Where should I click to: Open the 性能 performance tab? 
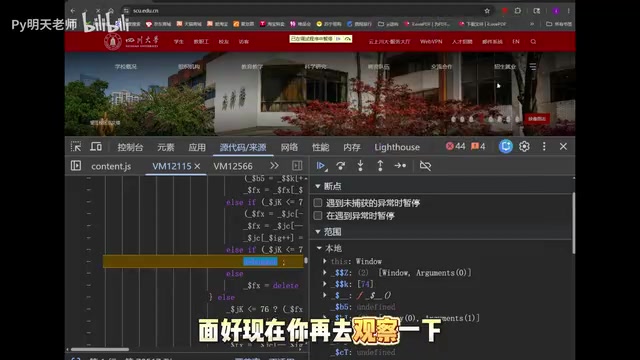320,147
